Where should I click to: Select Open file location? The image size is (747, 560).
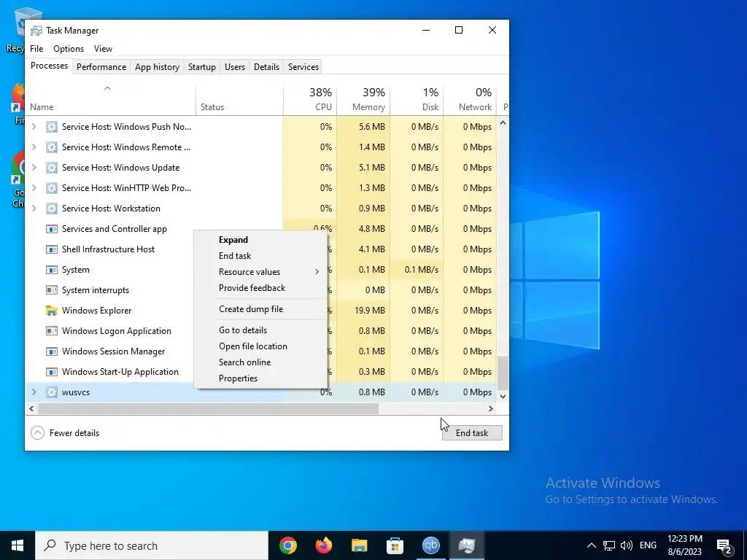point(260,346)
